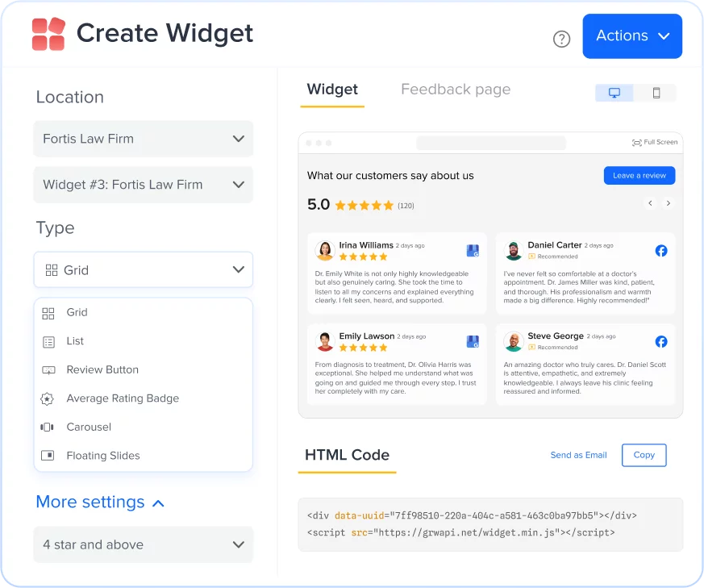Screen dimensions: 704x588
Task: Click the next arrow beside the 5.0 rating
Action: 669,203
